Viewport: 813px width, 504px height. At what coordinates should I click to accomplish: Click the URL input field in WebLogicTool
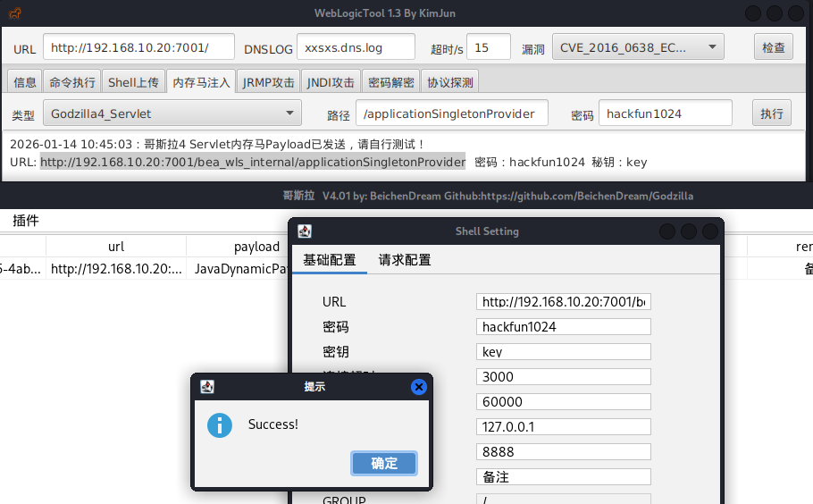click(x=138, y=47)
